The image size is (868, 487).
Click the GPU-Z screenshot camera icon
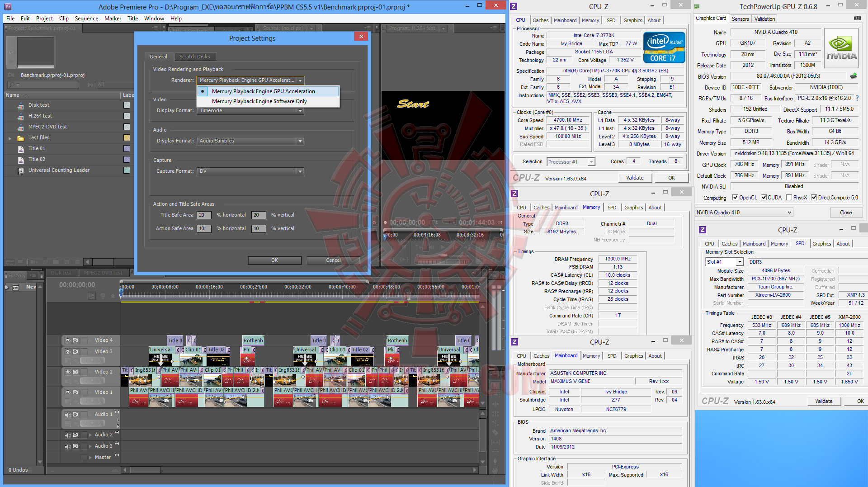[x=857, y=19]
